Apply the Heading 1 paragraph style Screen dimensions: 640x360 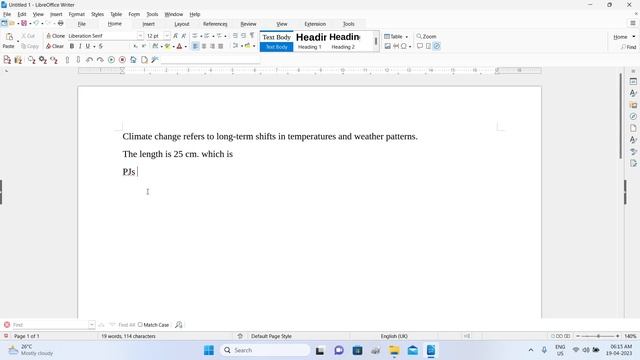click(x=310, y=41)
